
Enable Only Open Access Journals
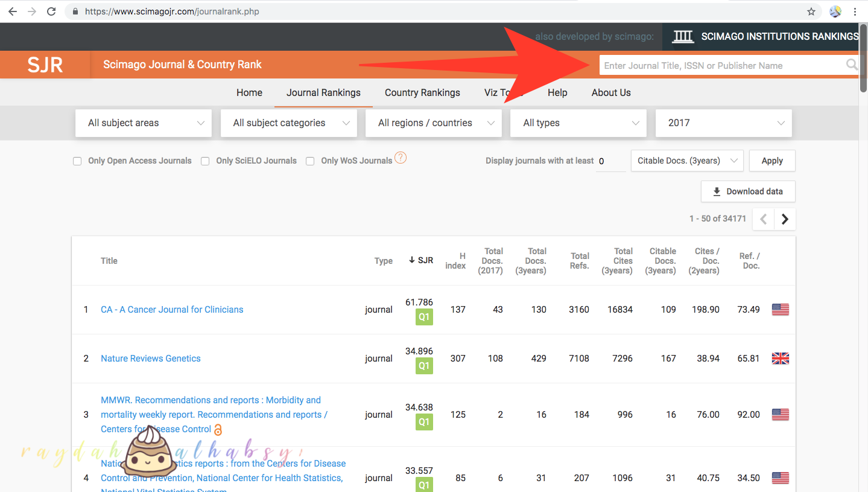[x=77, y=161]
